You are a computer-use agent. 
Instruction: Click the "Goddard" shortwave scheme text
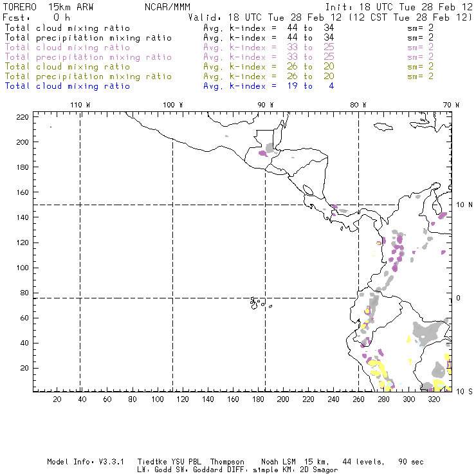208,470
